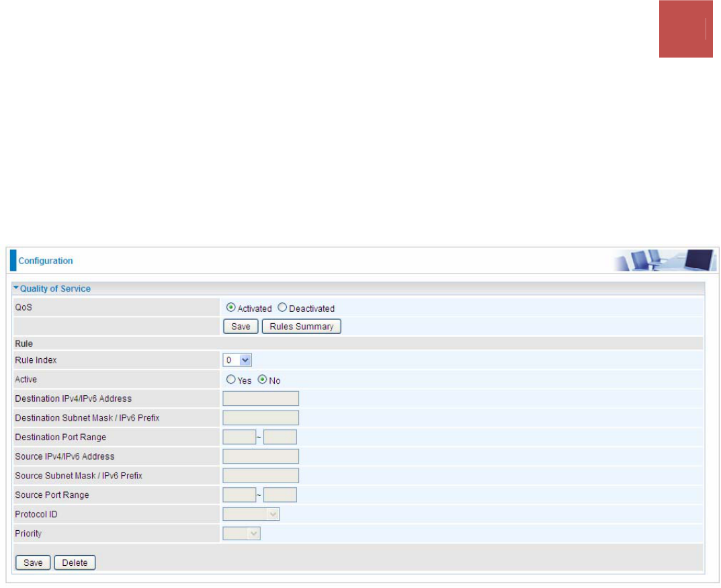Screen dimensions: 721x588
Task: Select the QoS Activated radio button
Action: coord(231,308)
